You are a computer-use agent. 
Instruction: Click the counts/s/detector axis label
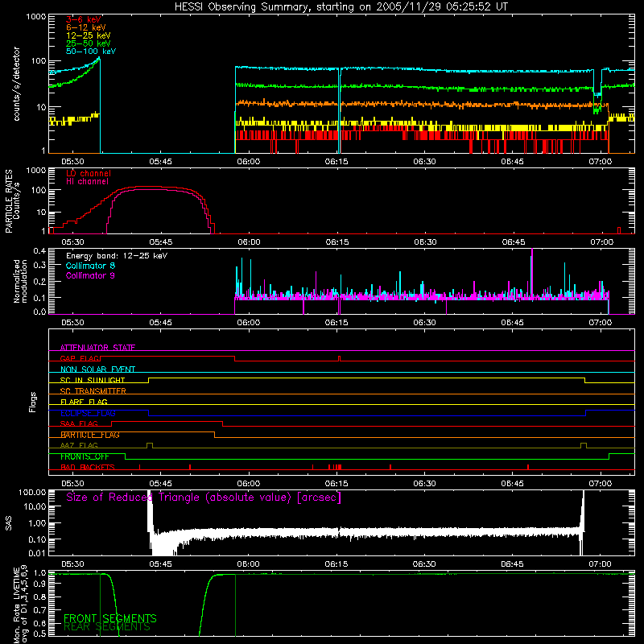pos(16,84)
